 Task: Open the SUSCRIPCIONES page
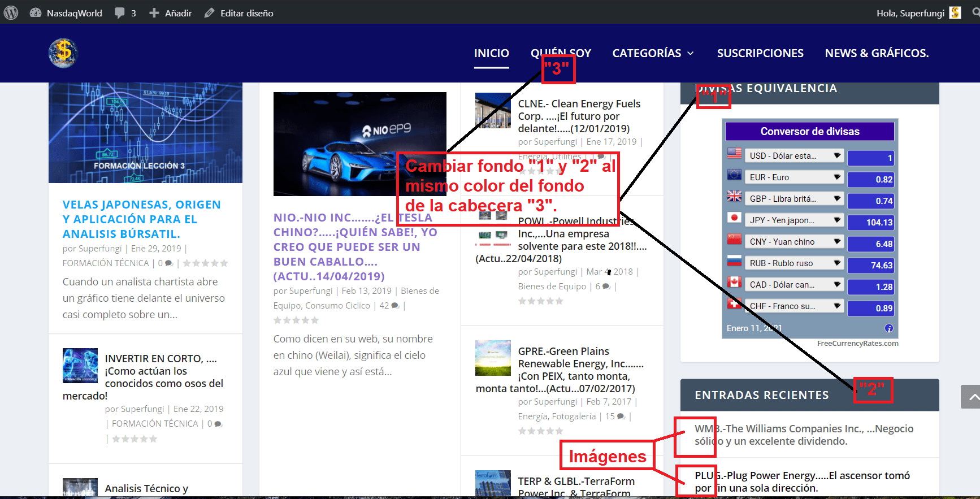click(x=760, y=53)
